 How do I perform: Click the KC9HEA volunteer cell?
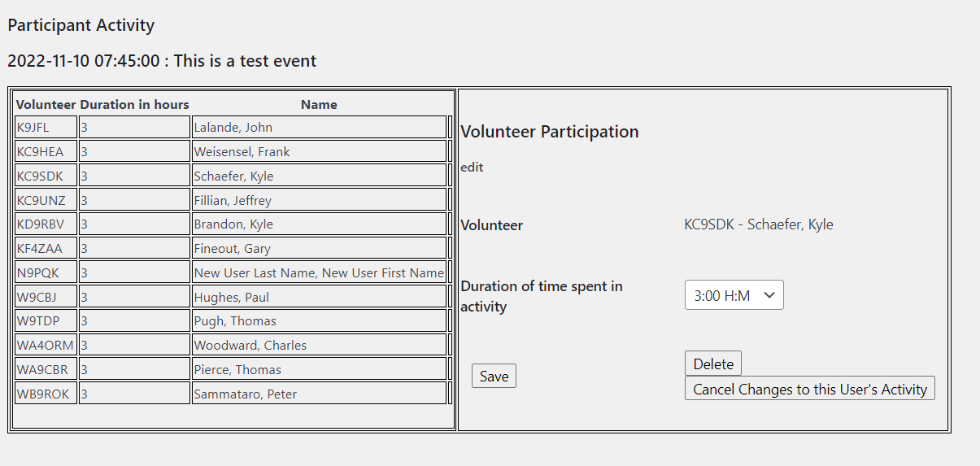pyautogui.click(x=46, y=151)
